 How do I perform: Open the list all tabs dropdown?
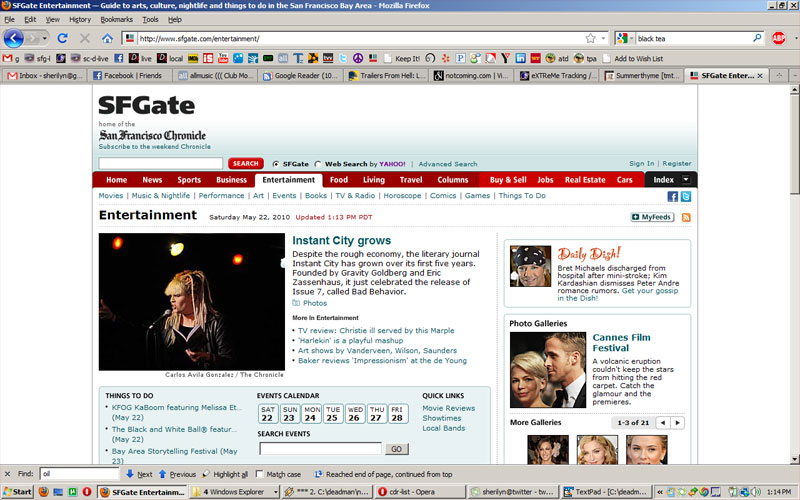795,76
